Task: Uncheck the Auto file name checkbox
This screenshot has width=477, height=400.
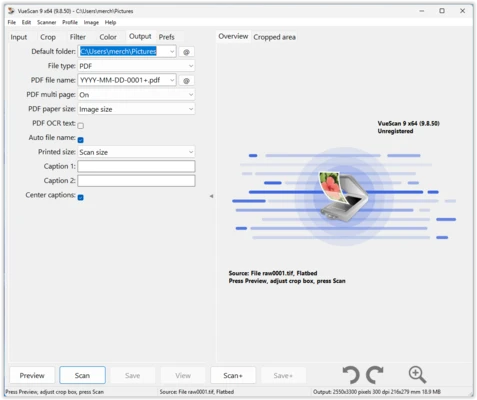Action: pos(81,140)
